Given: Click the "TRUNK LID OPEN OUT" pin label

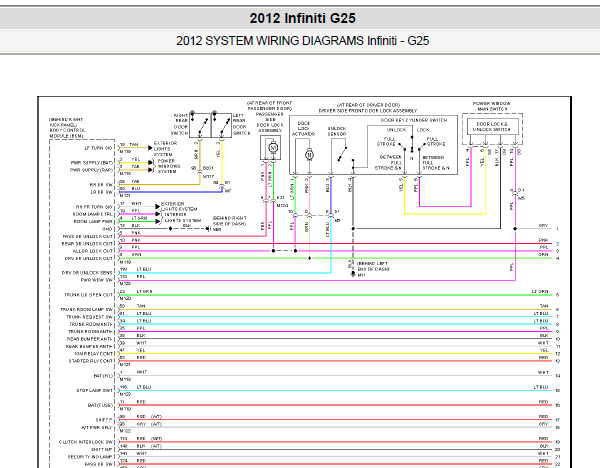Looking at the screenshot, I should coord(88,295).
